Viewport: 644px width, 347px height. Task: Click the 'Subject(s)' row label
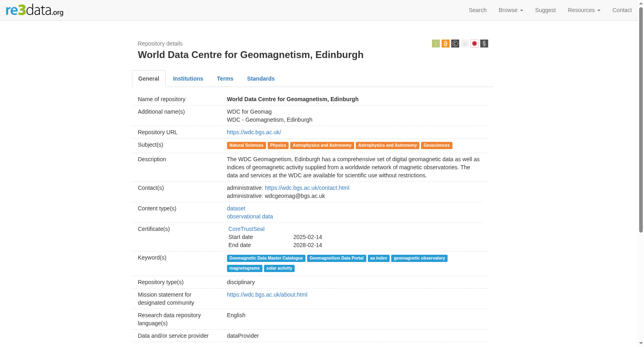(151, 145)
